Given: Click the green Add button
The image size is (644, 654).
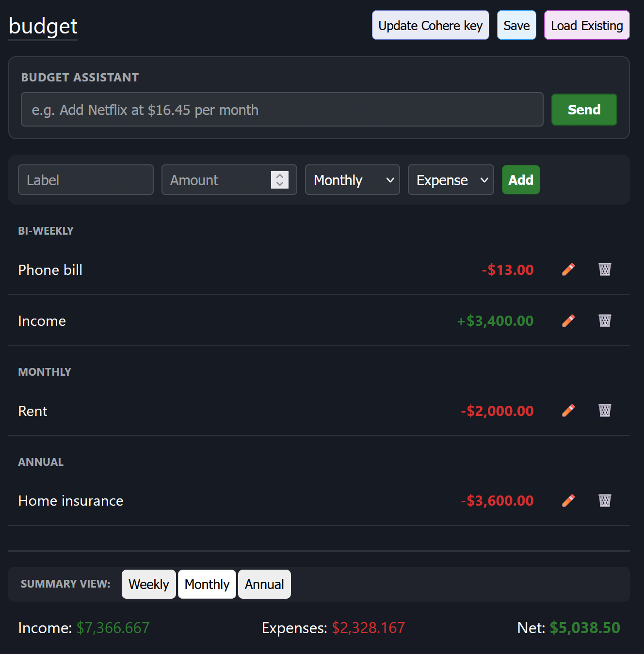Looking at the screenshot, I should 521,180.
